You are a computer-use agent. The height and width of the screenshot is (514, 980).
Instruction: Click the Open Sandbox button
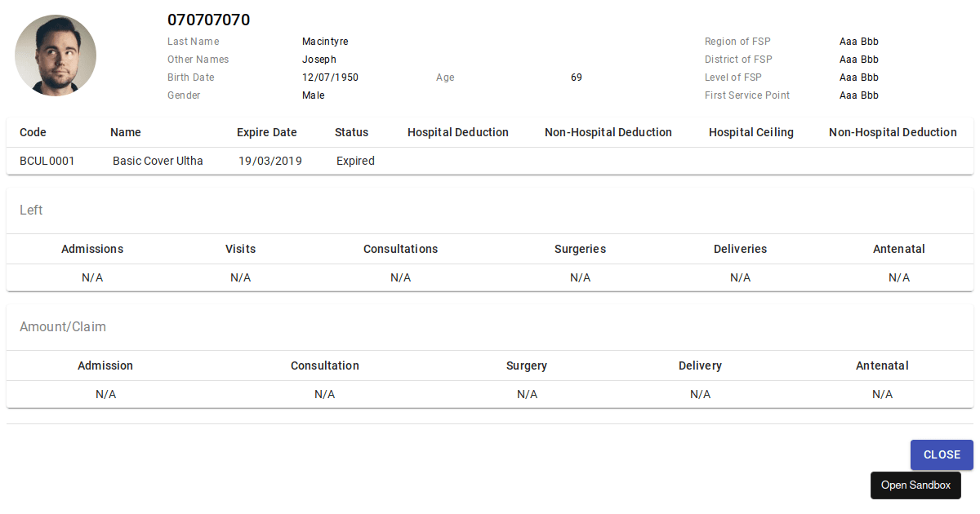pyautogui.click(x=915, y=485)
